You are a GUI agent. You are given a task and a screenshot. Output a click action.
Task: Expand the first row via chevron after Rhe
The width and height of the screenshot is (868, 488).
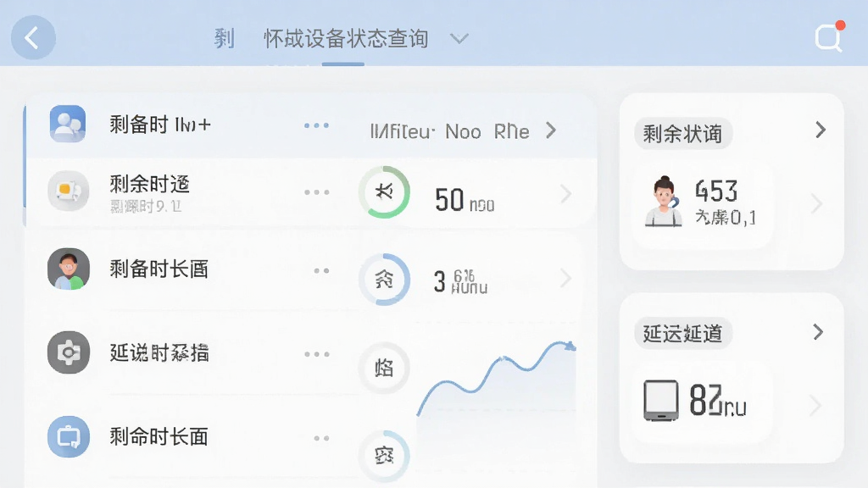551,130
